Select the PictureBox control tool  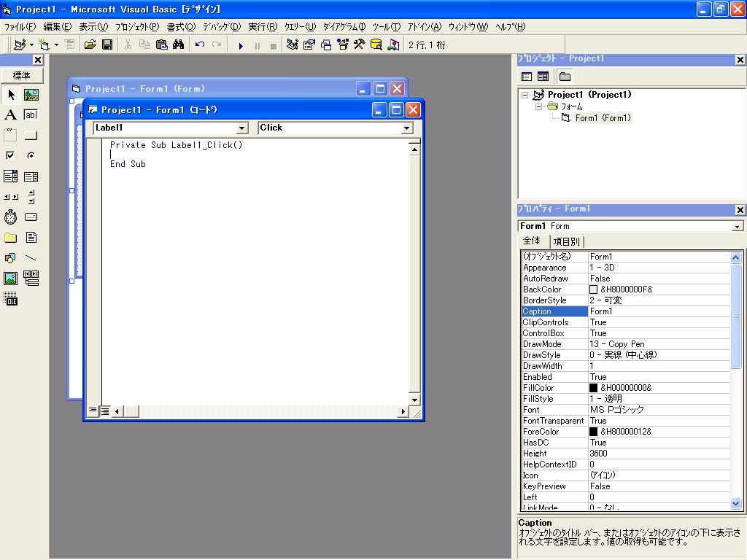point(31,95)
